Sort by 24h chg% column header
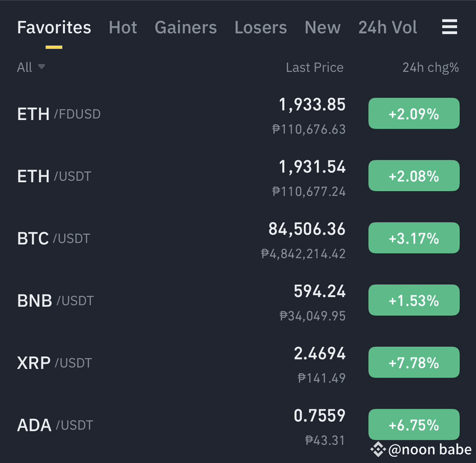476x463 pixels. (431, 68)
